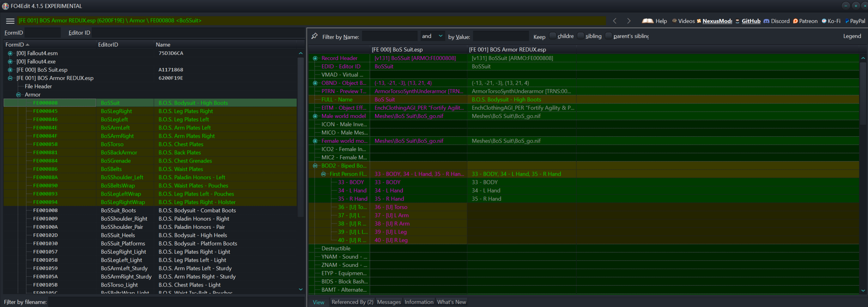Open the Legend button
The height and width of the screenshot is (307, 868).
pyautogui.click(x=852, y=36)
